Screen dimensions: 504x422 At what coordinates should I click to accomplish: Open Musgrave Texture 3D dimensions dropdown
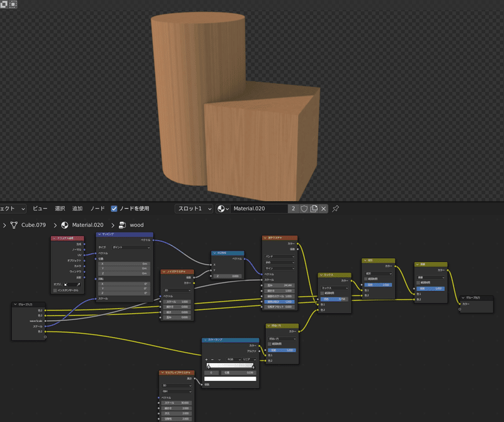[176, 385]
